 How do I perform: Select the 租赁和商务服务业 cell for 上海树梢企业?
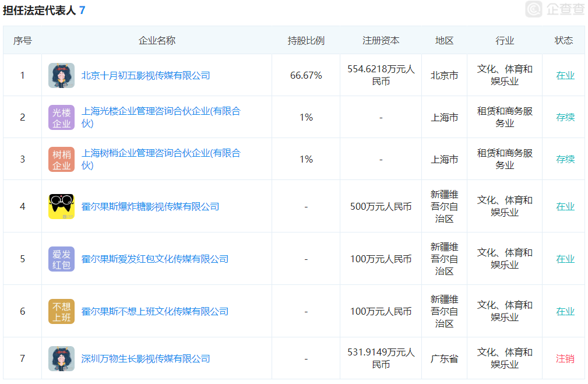coord(505,160)
